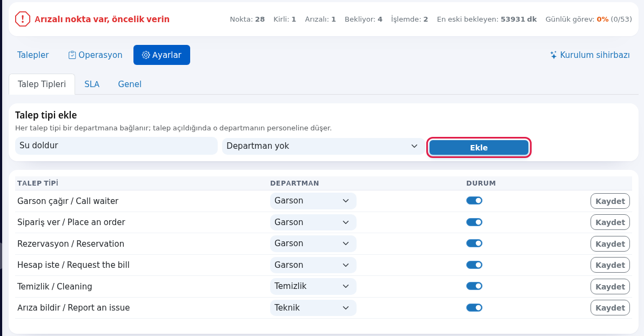This screenshot has width=644, height=336.
Task: Toggle status switch for Garson çağır
Action: [474, 201]
